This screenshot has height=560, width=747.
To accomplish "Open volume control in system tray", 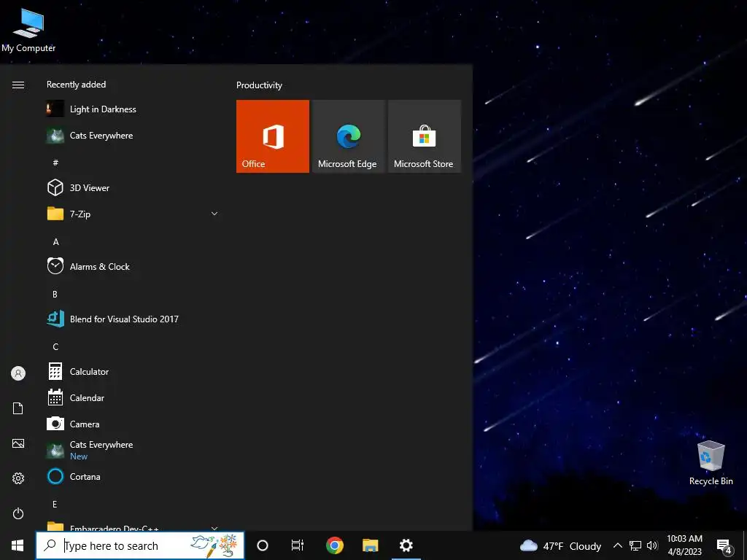I will pos(652,545).
